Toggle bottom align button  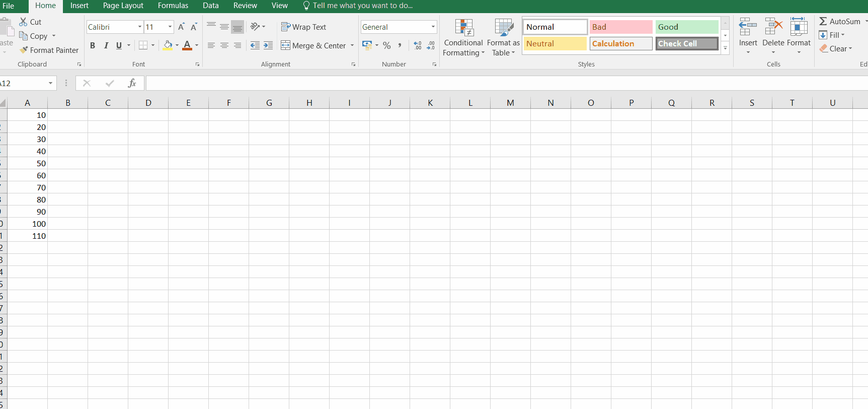(x=238, y=27)
